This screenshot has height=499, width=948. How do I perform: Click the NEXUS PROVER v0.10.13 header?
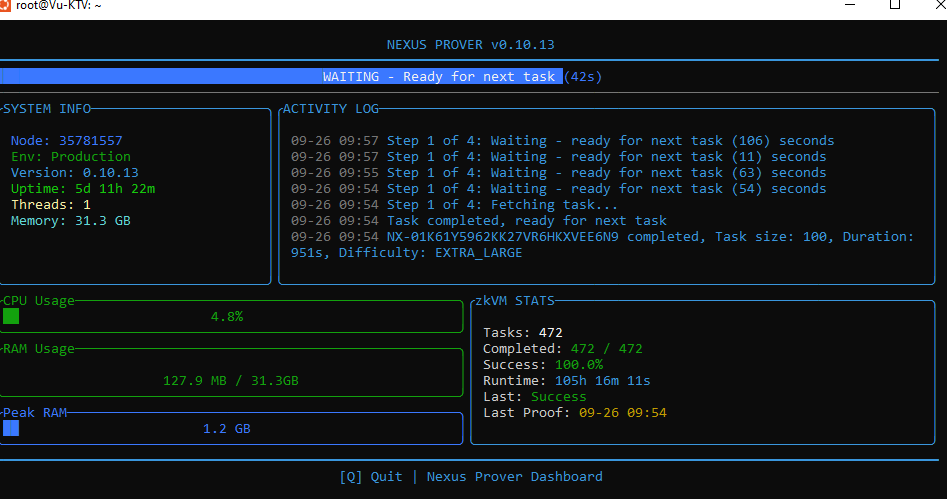point(470,45)
